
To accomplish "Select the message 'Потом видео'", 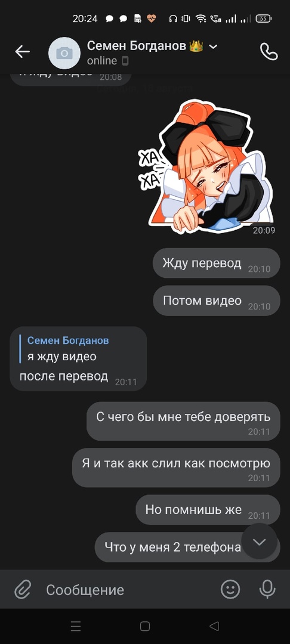I will (217, 301).
